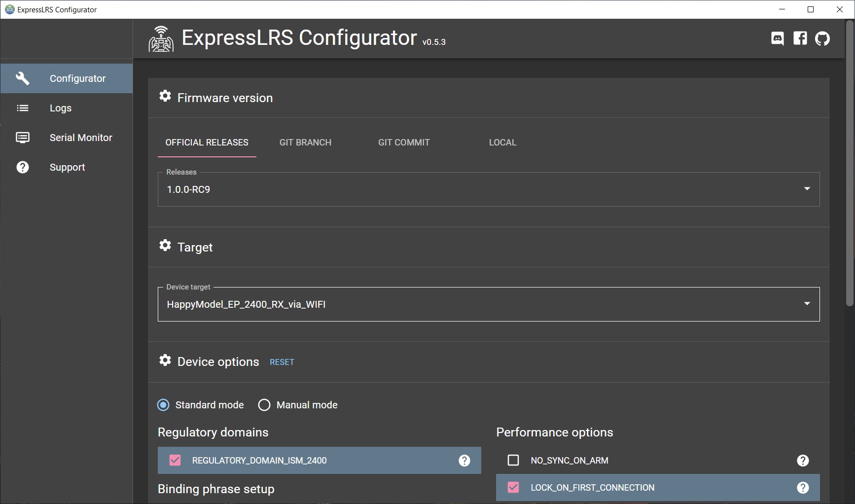Open the GitHub repository icon
Screen dimensions: 855x504
(822, 38)
